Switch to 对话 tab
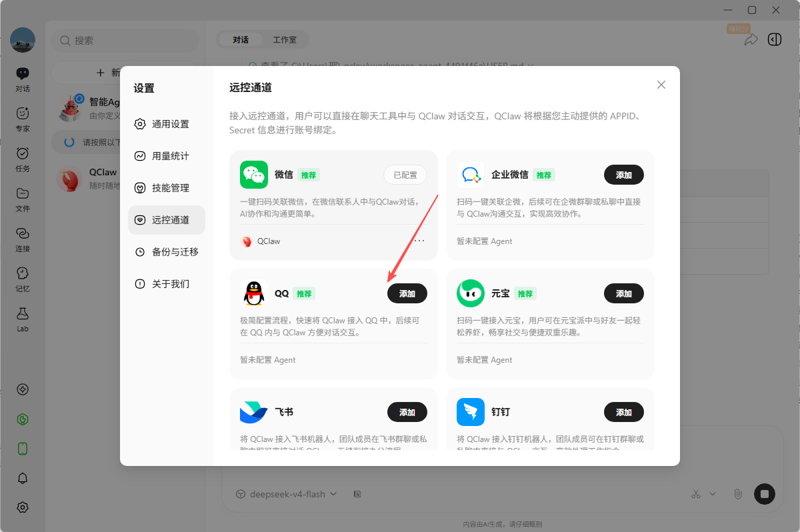800x532 pixels. click(x=241, y=40)
